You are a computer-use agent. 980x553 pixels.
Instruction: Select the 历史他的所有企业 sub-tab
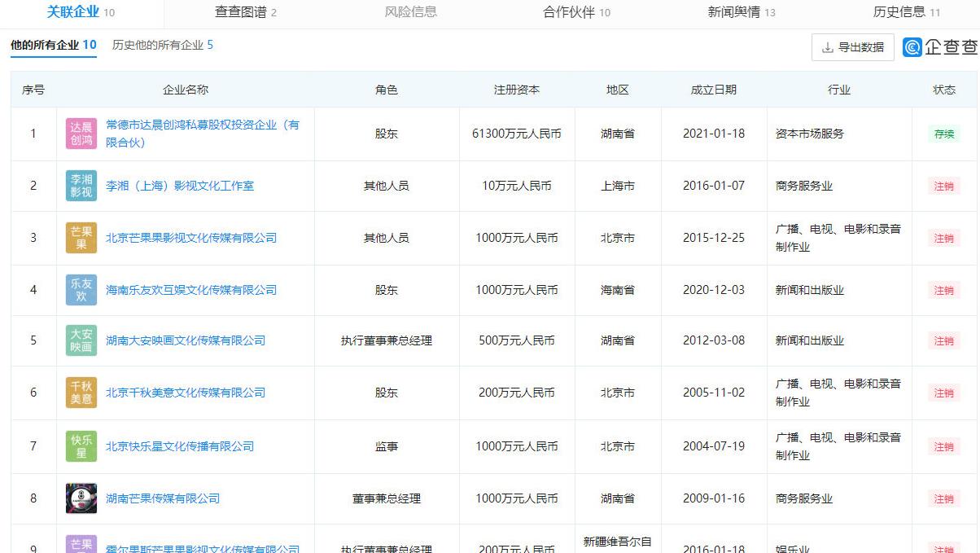point(163,45)
